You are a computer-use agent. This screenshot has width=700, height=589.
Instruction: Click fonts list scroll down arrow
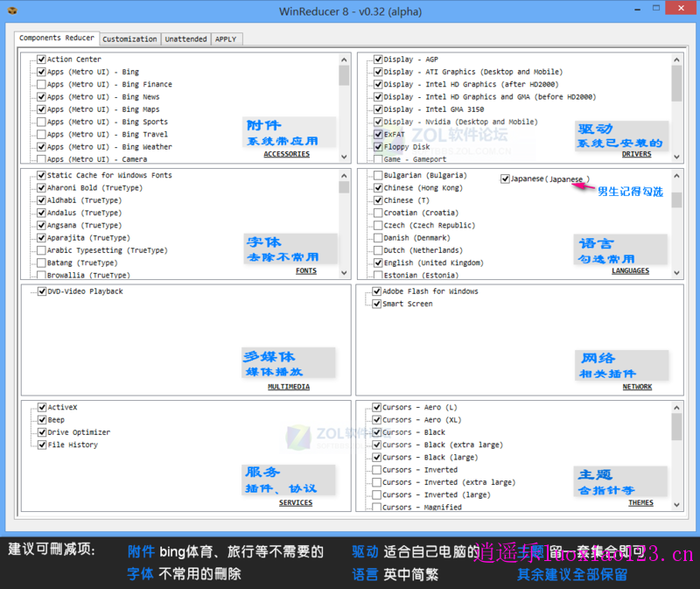[x=344, y=272]
